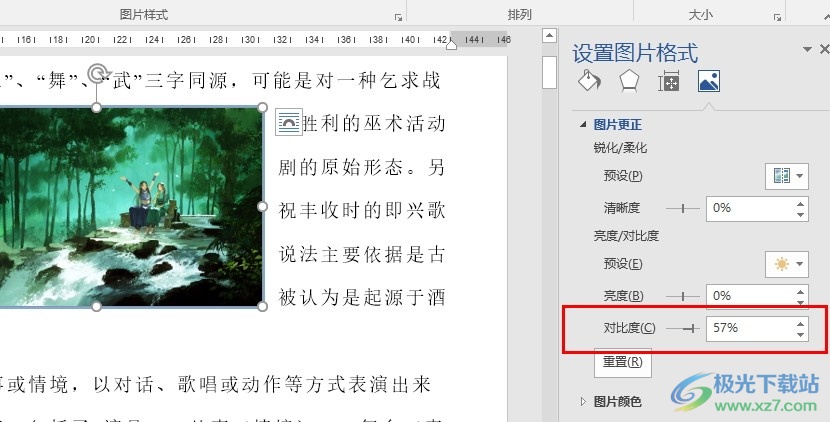
Task: Click the bottom-middle resize handle of the image
Action: click(96, 306)
